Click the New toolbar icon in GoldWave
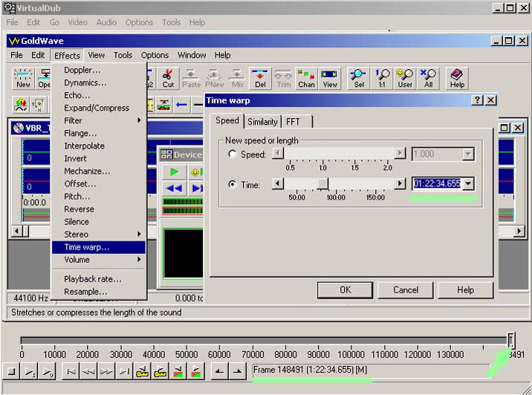This screenshot has width=532, height=395. [23, 78]
